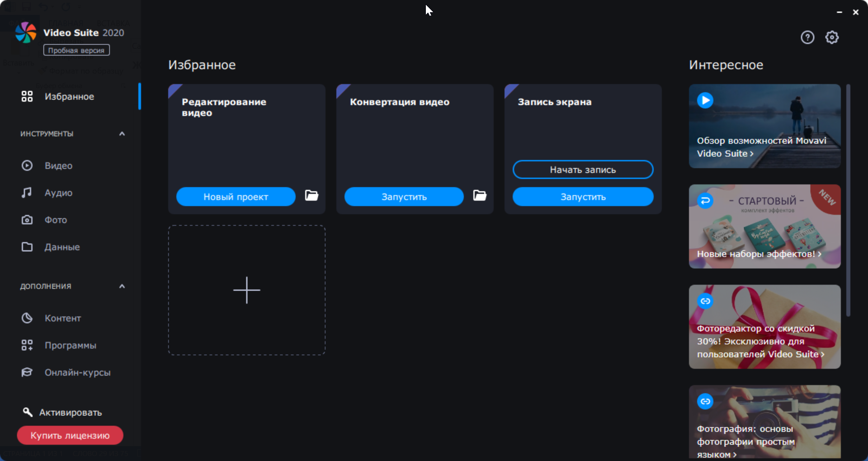Click Запустить in Конвертация видео card
Viewport: 868px width, 461px height.
click(404, 197)
